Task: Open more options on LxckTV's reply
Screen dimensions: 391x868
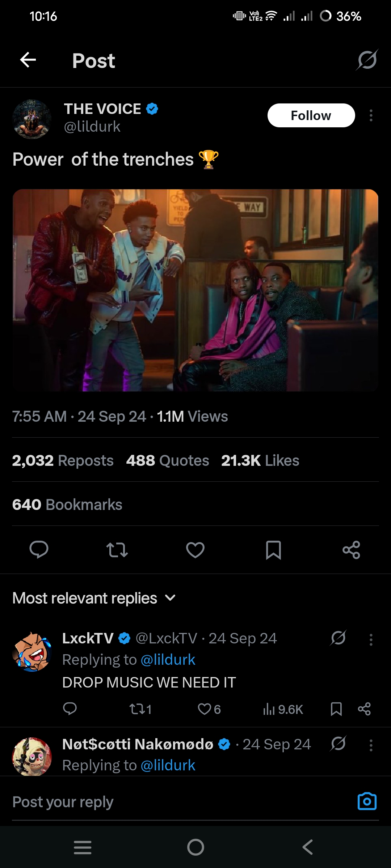Action: point(371,639)
